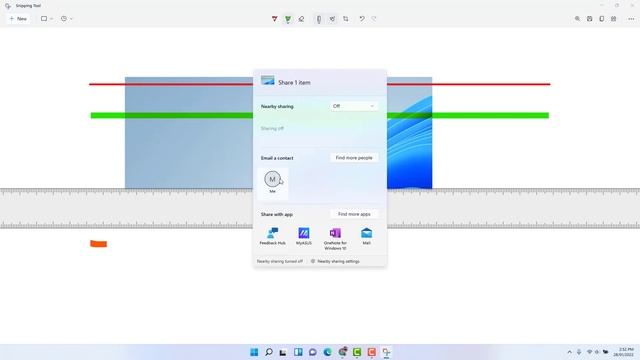
Task: Click Snipping Tool taskbar icon
Action: point(386,352)
